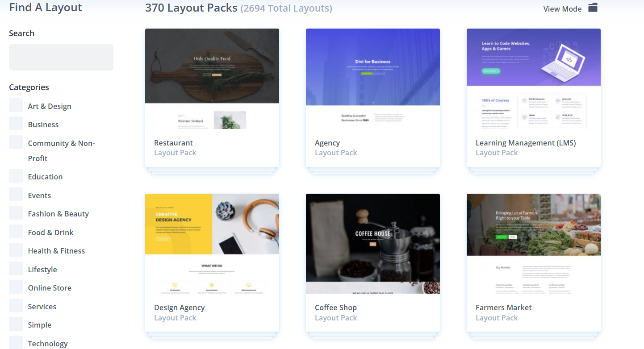
Task: Click the View Mode label
Action: (x=562, y=9)
